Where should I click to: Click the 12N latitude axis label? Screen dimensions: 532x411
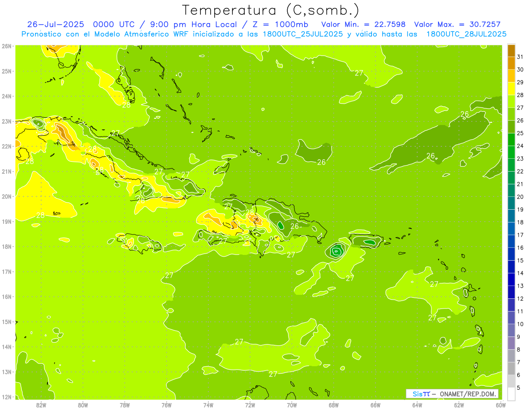click(x=6, y=397)
